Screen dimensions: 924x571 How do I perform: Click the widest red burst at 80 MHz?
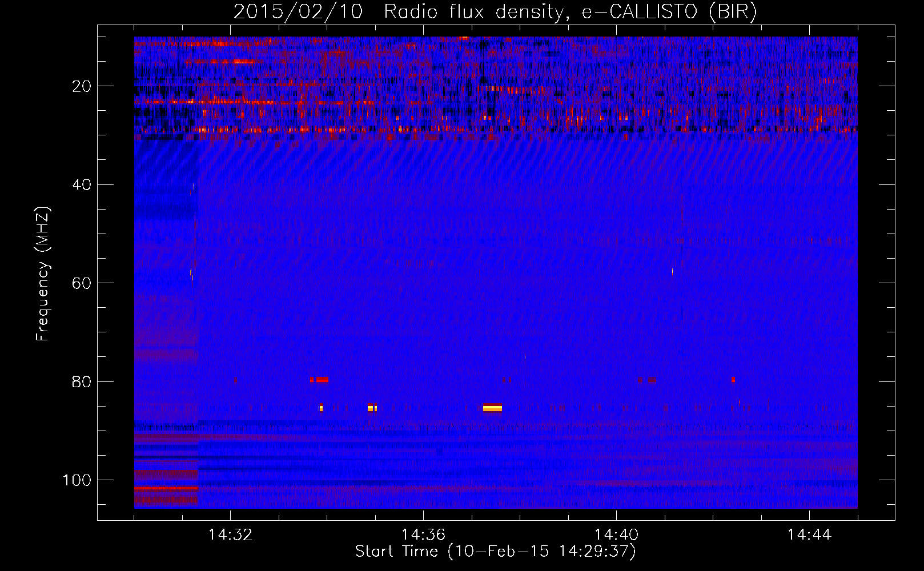[x=322, y=380]
